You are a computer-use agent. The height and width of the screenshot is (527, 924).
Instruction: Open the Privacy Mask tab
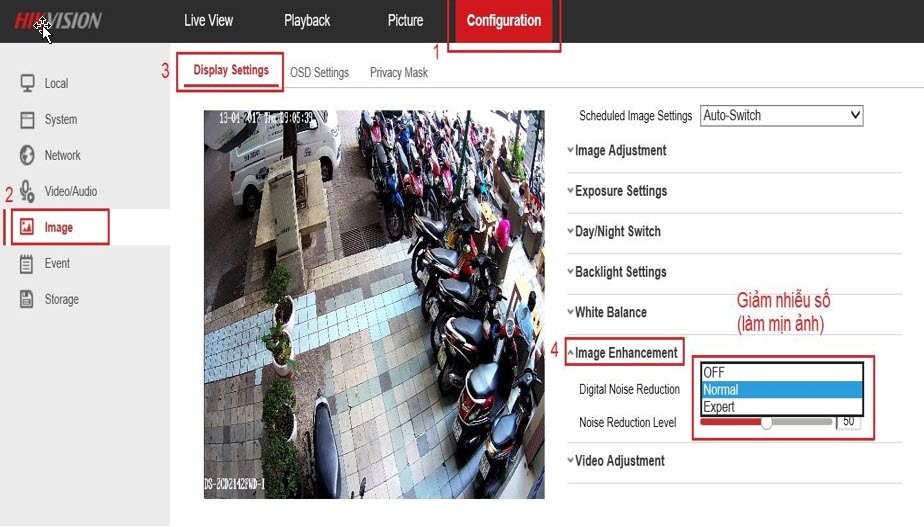click(x=398, y=73)
